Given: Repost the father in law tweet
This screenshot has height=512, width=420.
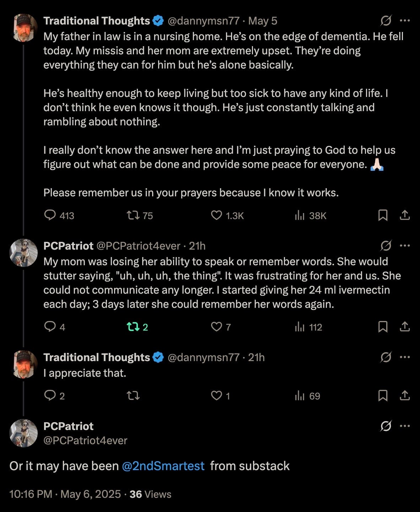Looking at the screenshot, I should pyautogui.click(x=133, y=215).
